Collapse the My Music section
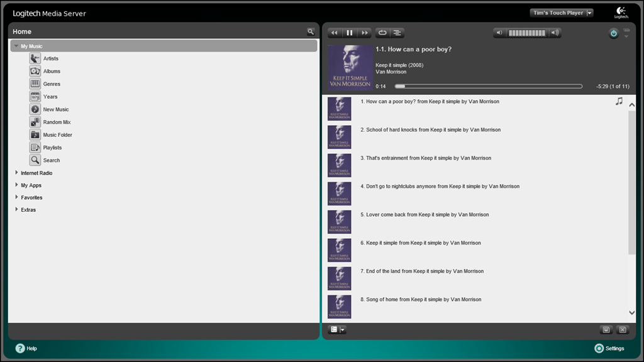Screen dimensions: 644x362 (16, 46)
